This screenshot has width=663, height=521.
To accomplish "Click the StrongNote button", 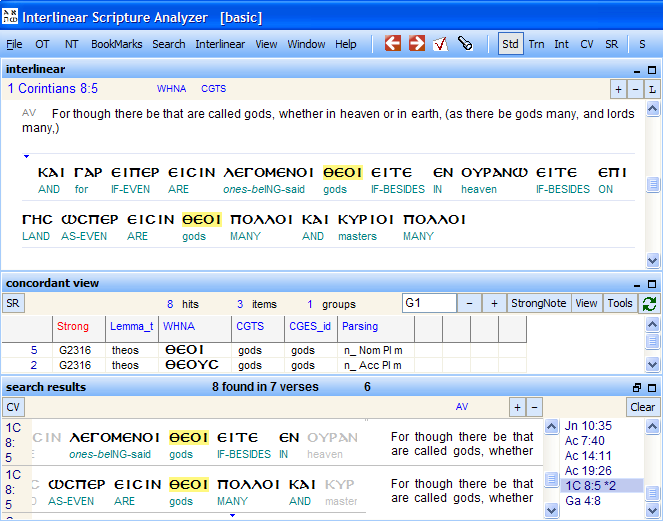I will [x=538, y=304].
